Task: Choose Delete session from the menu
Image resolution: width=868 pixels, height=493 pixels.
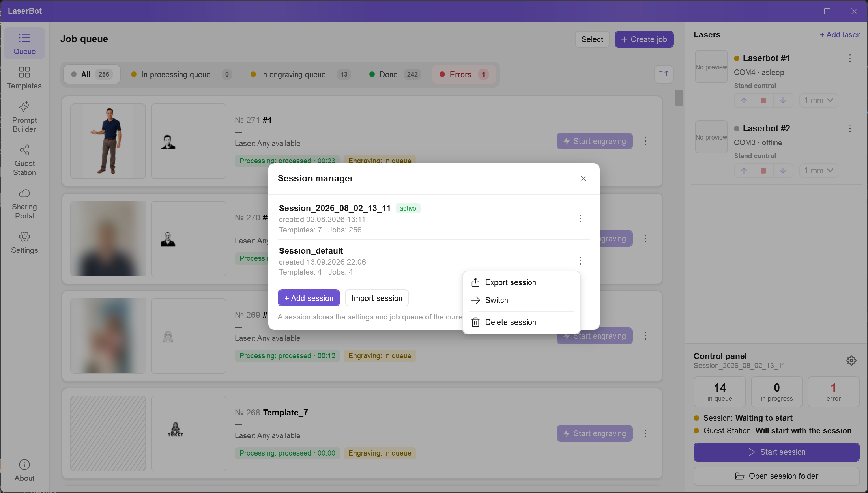Action: (521, 322)
